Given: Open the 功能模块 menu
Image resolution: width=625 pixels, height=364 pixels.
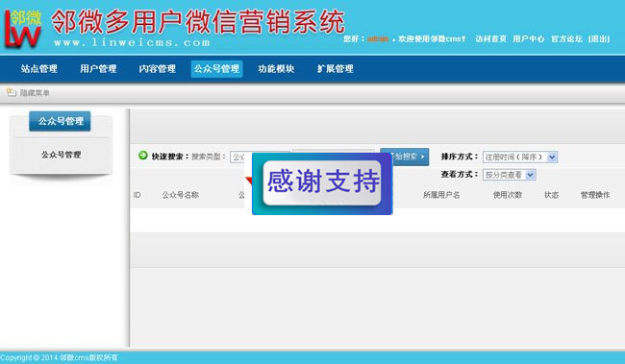Looking at the screenshot, I should [x=276, y=69].
